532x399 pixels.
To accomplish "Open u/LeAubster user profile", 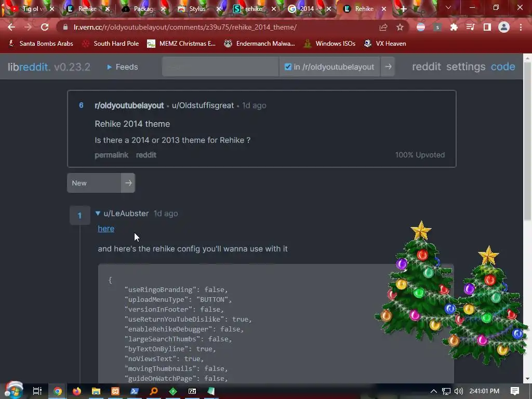I will 126,214.
